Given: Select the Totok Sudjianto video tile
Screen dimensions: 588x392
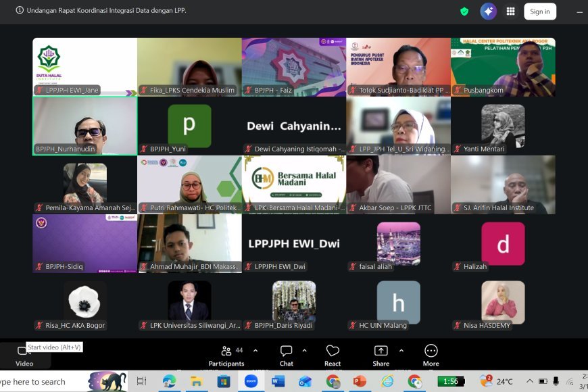Looking at the screenshot, I should (398, 67).
